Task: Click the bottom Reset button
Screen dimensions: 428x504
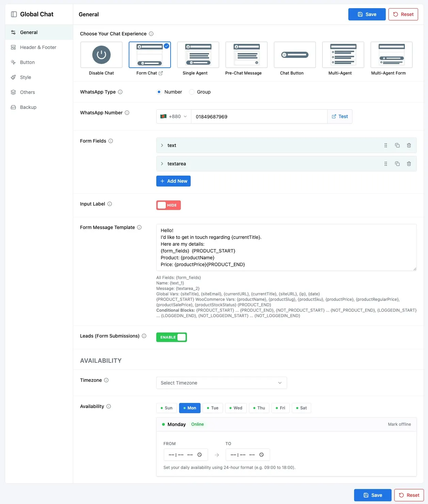Action: coord(409,495)
